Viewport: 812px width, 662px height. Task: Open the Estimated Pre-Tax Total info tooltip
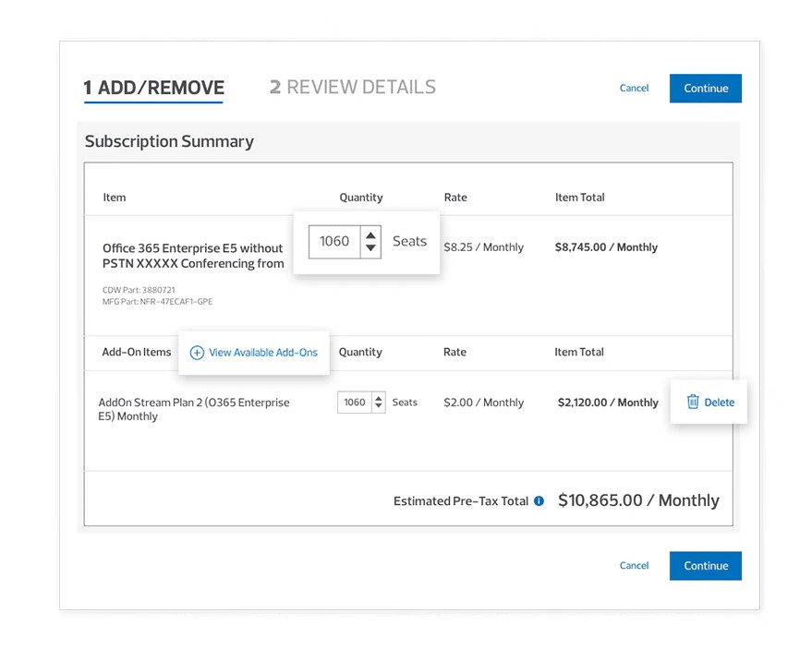pos(539,501)
